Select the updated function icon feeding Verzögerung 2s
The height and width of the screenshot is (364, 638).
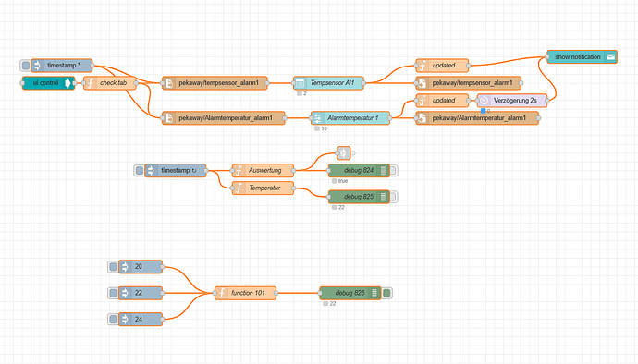(x=423, y=100)
